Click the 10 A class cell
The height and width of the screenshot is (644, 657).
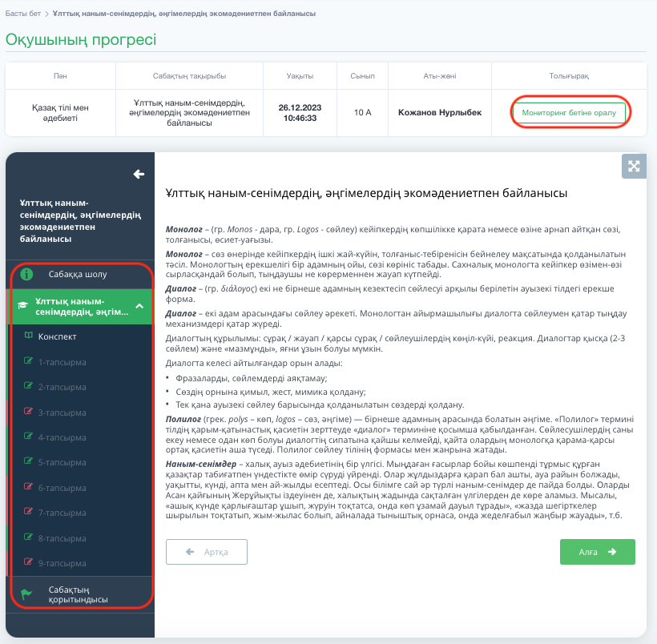362,113
